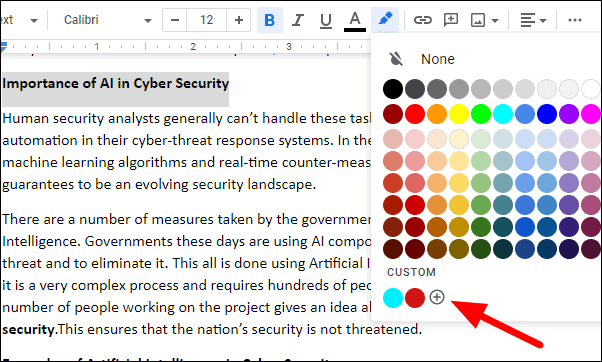Click the highlight color pen icon
Viewport: 602px width, 362px height.
click(x=385, y=19)
